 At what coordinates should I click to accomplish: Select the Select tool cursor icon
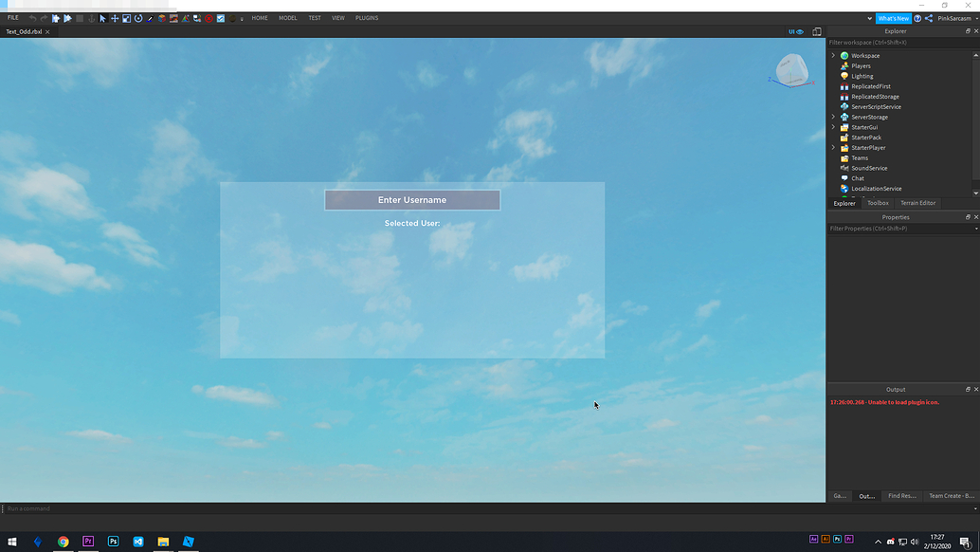click(x=102, y=17)
